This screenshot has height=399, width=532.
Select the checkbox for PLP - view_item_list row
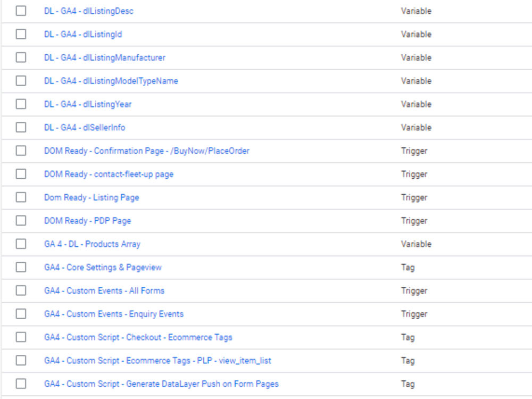21,360
